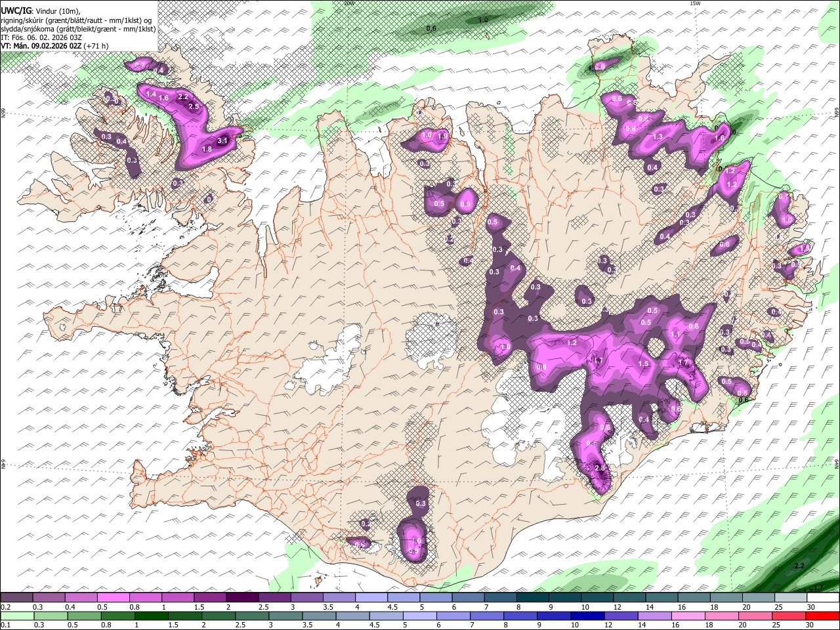Click the 1.9 snowfall value in the north
This screenshot has height=630, width=840.
click(442, 136)
